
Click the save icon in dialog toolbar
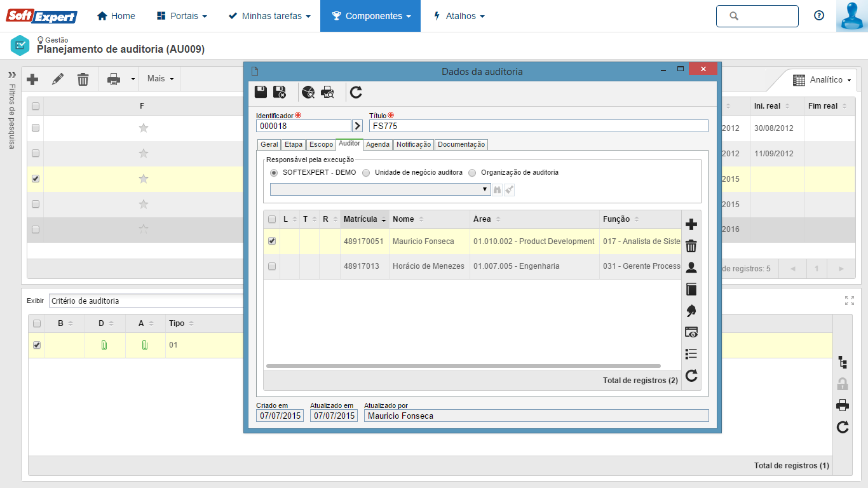261,92
